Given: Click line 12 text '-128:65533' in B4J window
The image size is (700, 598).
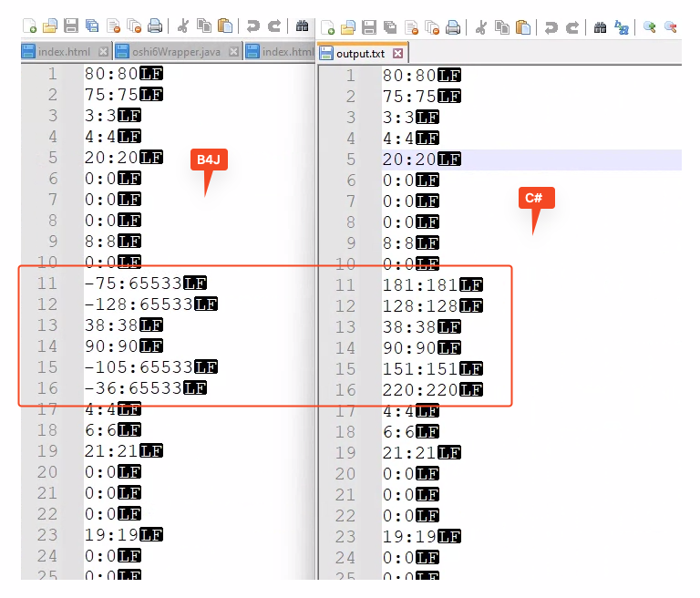Looking at the screenshot, I should (139, 304).
